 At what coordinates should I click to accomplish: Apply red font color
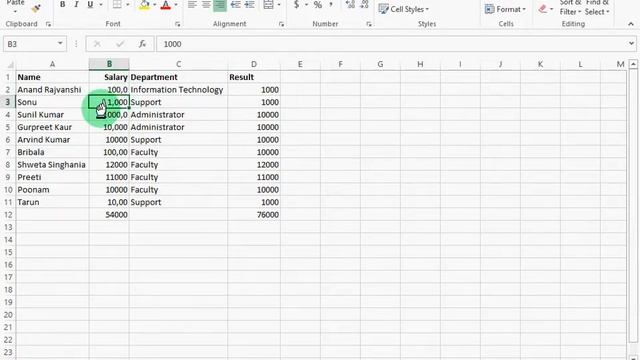coord(165,5)
